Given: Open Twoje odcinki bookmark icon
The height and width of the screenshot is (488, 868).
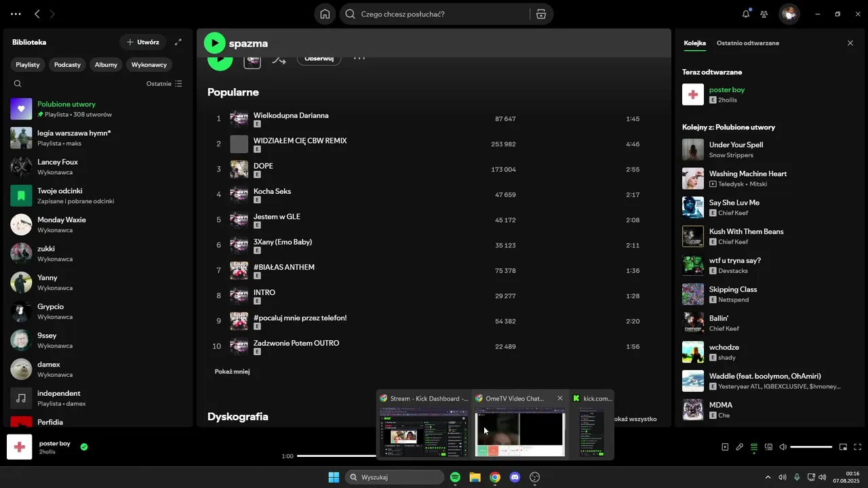Looking at the screenshot, I should (x=21, y=196).
